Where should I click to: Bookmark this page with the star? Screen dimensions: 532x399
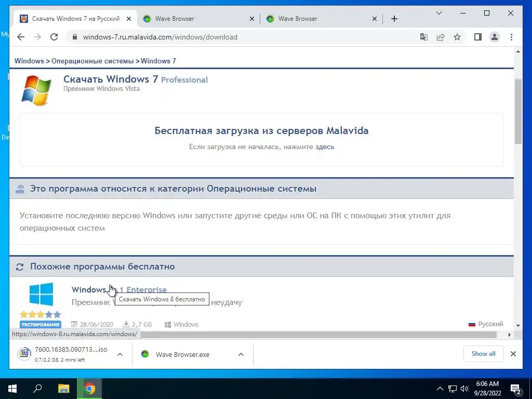[457, 37]
